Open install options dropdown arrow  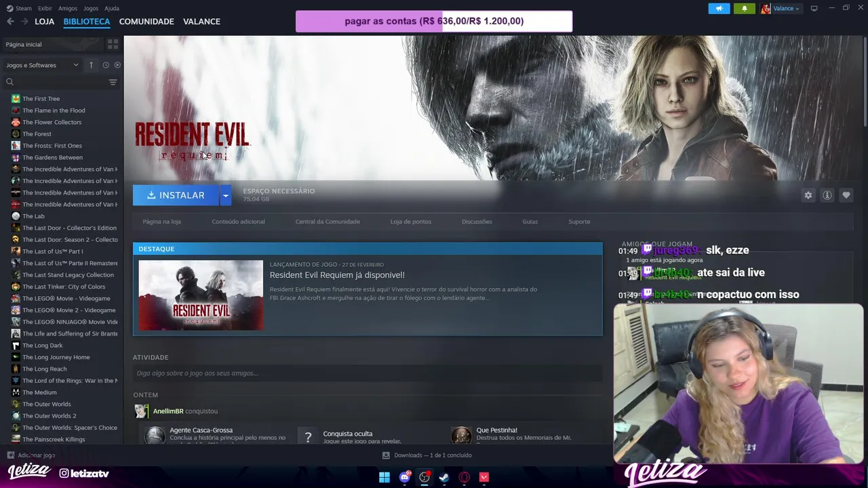click(x=225, y=195)
